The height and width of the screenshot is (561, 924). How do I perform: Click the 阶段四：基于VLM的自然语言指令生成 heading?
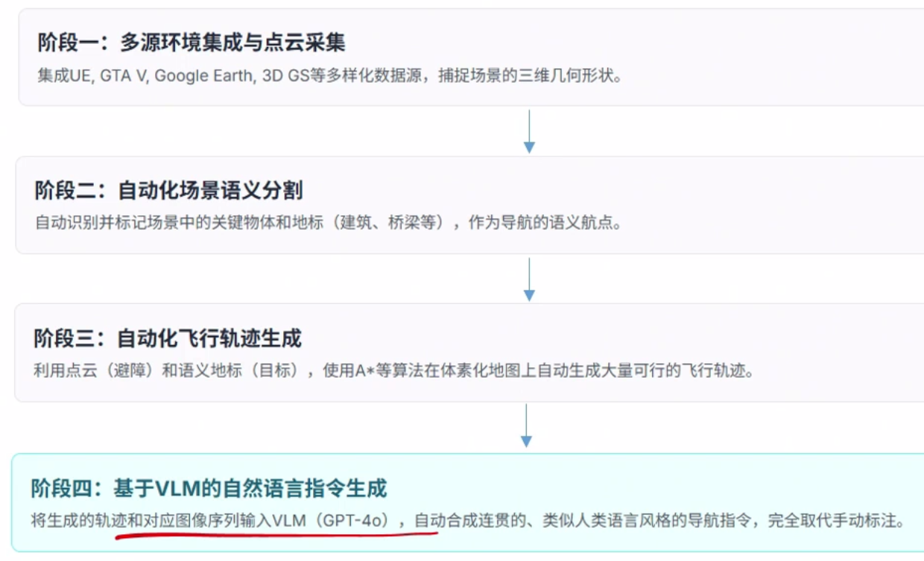(209, 489)
